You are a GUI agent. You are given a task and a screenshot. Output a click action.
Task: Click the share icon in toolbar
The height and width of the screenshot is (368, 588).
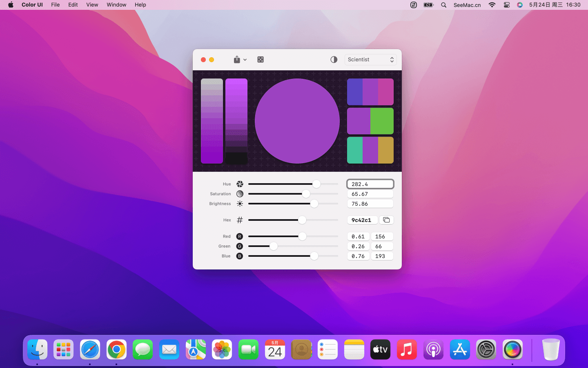(237, 60)
